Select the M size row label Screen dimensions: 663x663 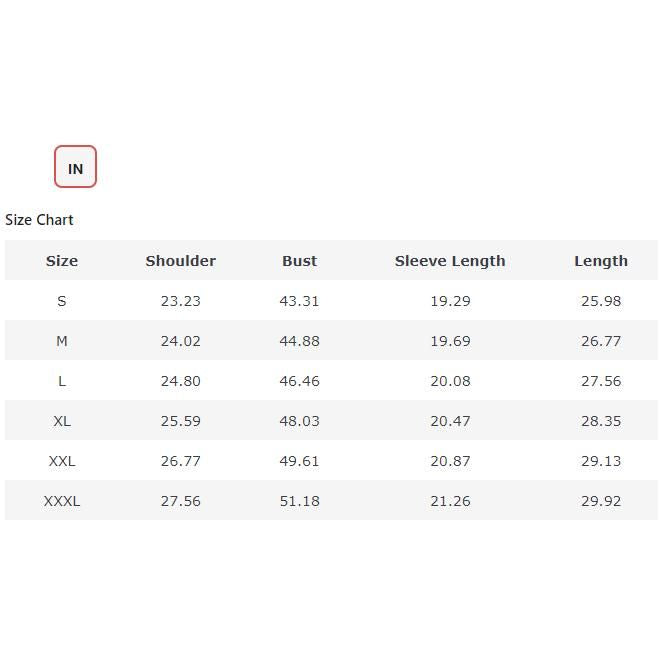point(62,341)
